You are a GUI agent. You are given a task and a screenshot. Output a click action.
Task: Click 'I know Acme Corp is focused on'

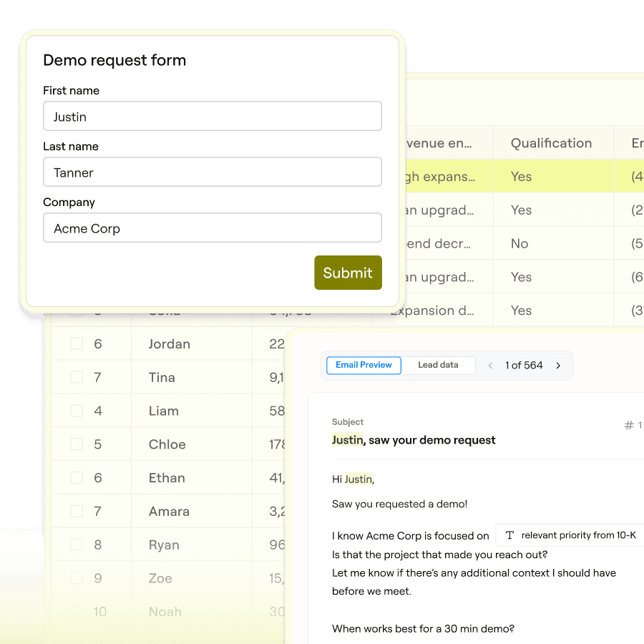click(x=410, y=535)
